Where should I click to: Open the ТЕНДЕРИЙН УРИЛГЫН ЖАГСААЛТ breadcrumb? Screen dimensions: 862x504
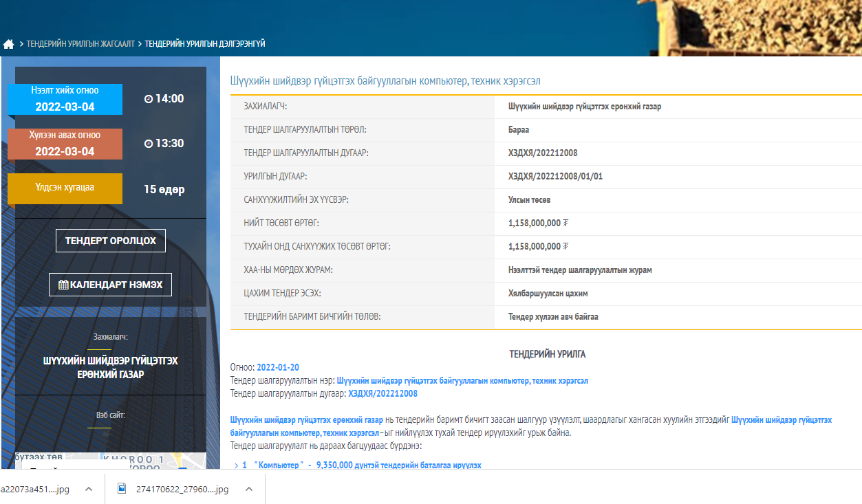coord(80,44)
